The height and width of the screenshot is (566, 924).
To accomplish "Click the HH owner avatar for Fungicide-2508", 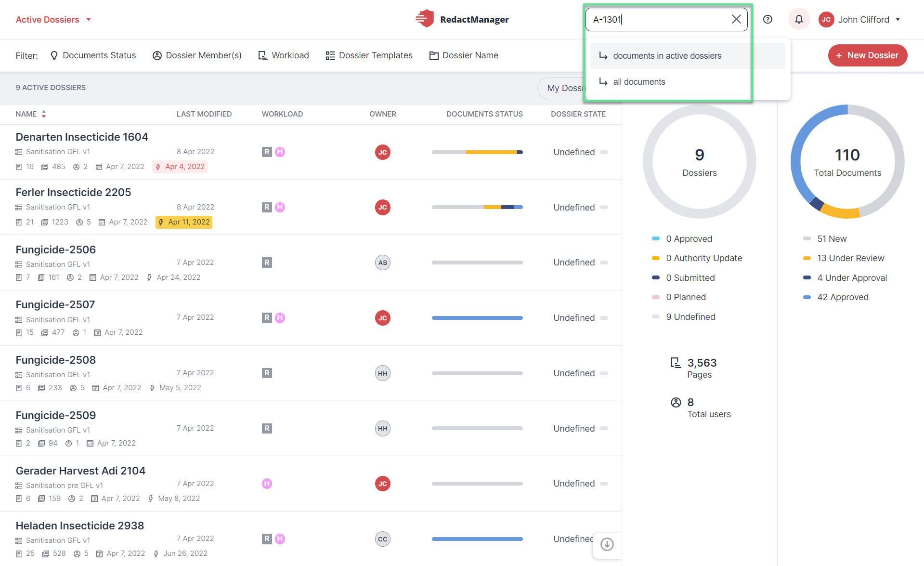I will click(383, 373).
